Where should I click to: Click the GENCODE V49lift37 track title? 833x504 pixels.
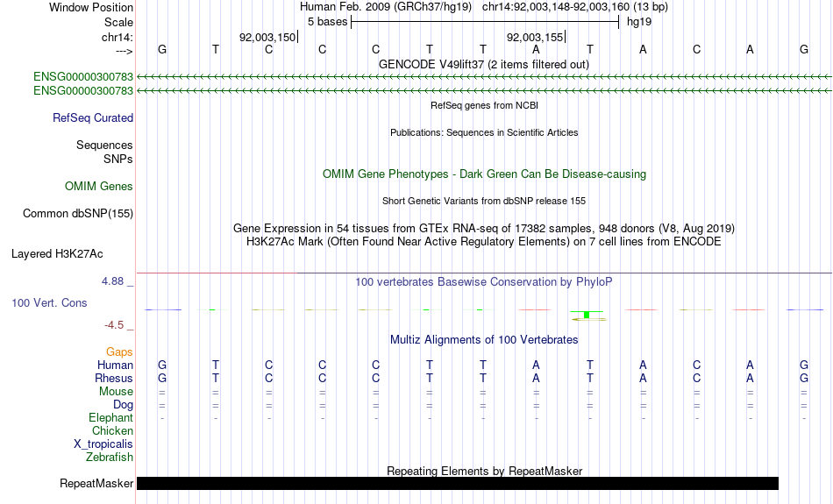pyautogui.click(x=483, y=64)
